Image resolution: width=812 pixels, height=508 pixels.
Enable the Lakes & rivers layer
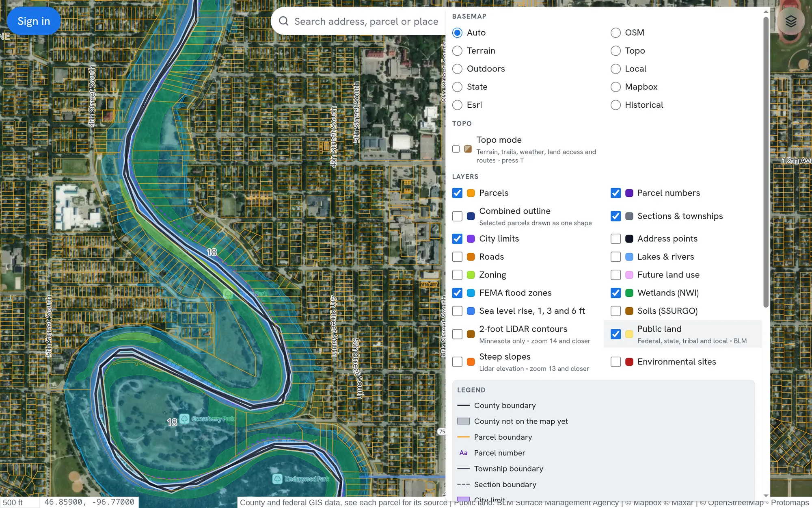click(x=615, y=257)
